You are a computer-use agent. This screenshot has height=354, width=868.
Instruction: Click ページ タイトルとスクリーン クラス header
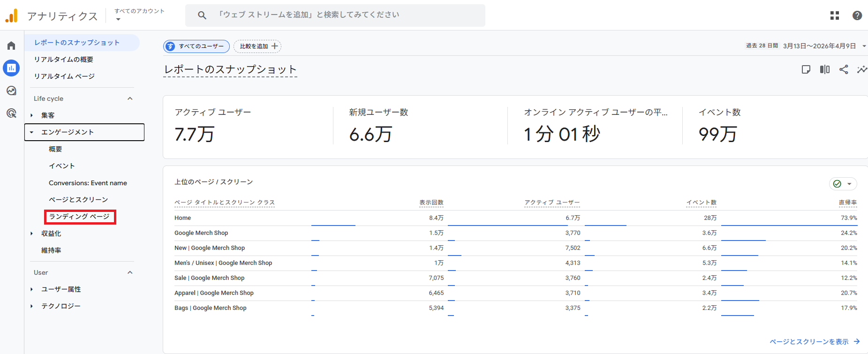tap(225, 203)
